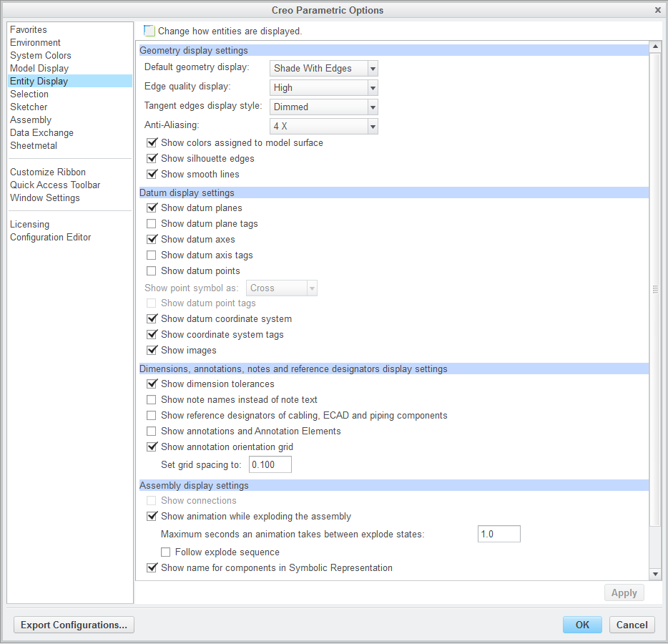Disable Show dimension tolerances
The width and height of the screenshot is (668, 644).
(152, 384)
